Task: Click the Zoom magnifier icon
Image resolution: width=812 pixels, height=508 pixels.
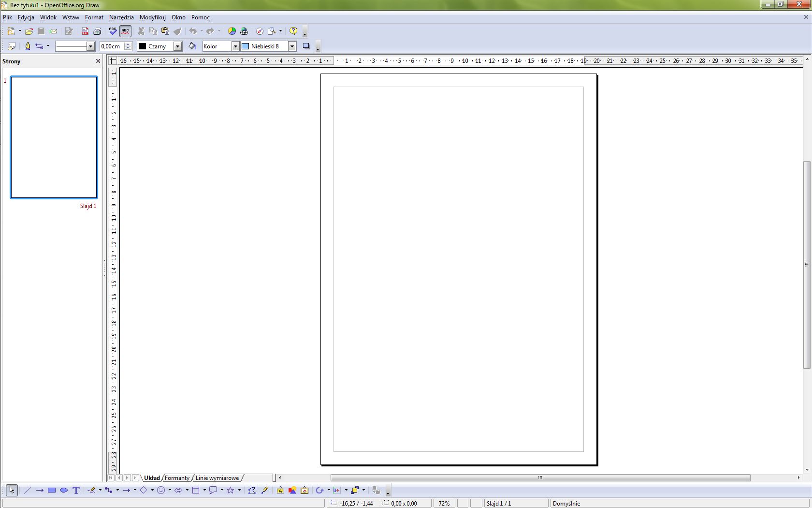Action: 272,31
